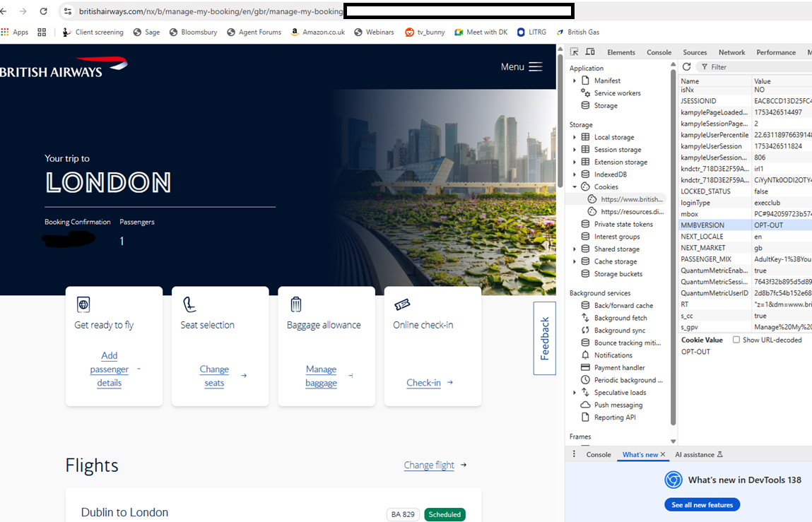812x522 pixels.
Task: Expand the Manifest section
Action: pyautogui.click(x=575, y=81)
